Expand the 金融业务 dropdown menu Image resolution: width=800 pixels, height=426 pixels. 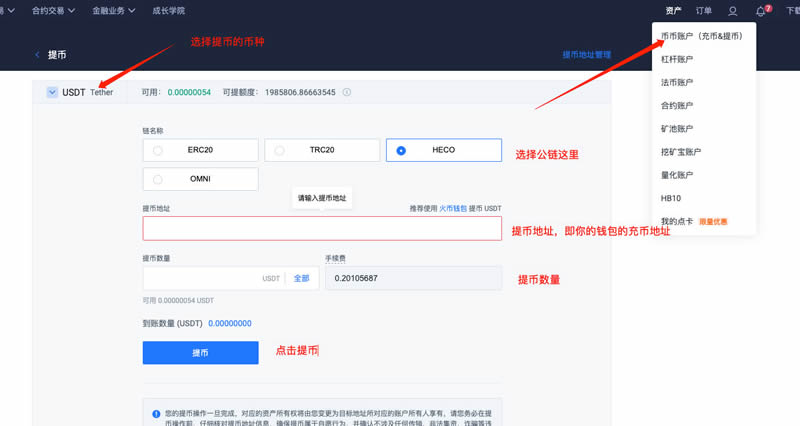pos(114,10)
